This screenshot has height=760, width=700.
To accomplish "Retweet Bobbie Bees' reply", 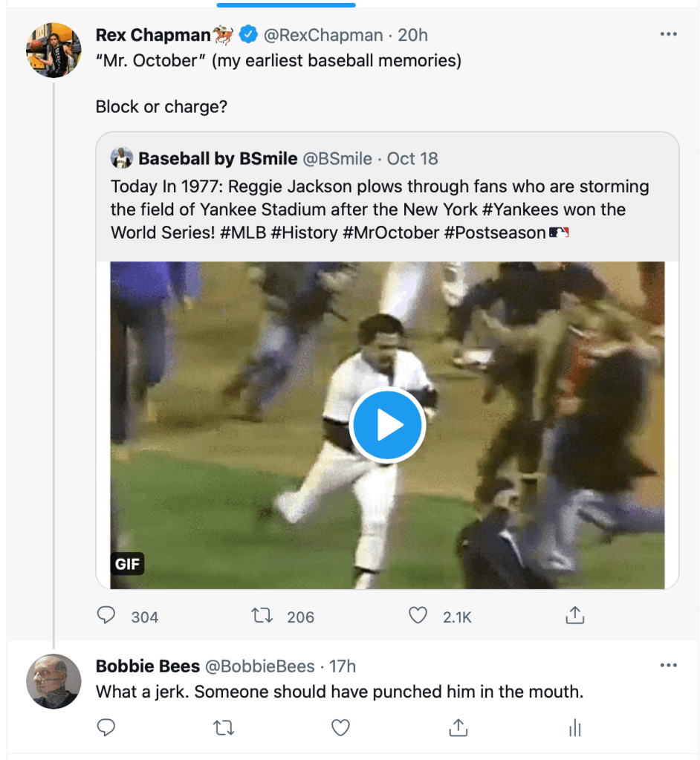I will pyautogui.click(x=223, y=727).
